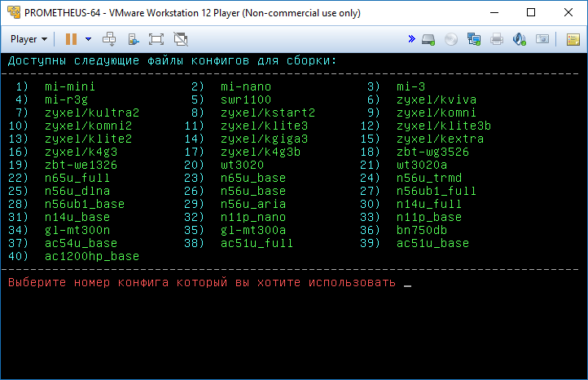Click the 'zyxel/kviva' config entry
The height and width of the screenshot is (380, 588).
[437, 99]
